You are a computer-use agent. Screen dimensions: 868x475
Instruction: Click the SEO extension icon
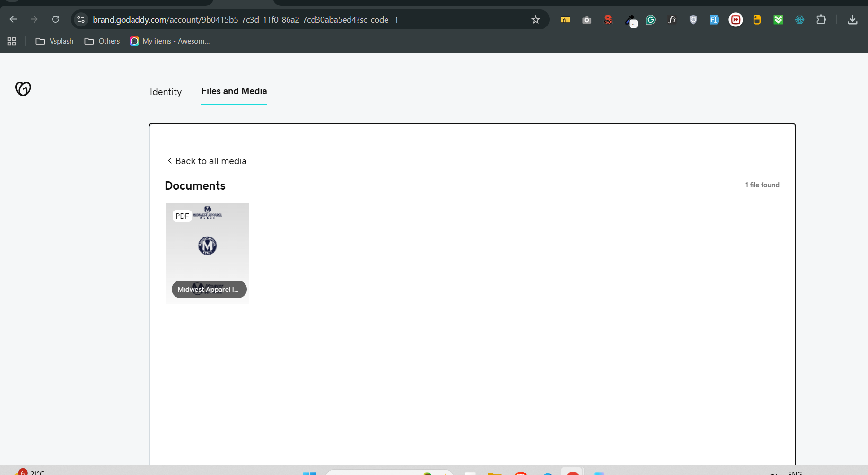click(x=608, y=19)
